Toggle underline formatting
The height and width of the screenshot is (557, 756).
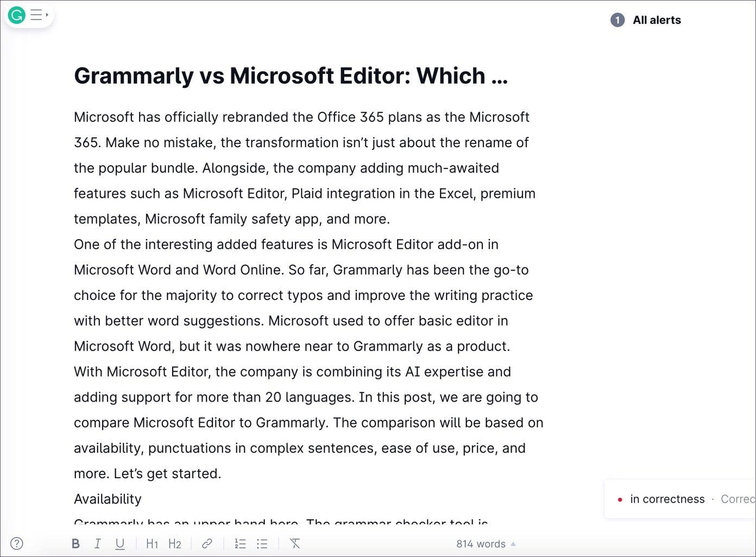tap(120, 544)
